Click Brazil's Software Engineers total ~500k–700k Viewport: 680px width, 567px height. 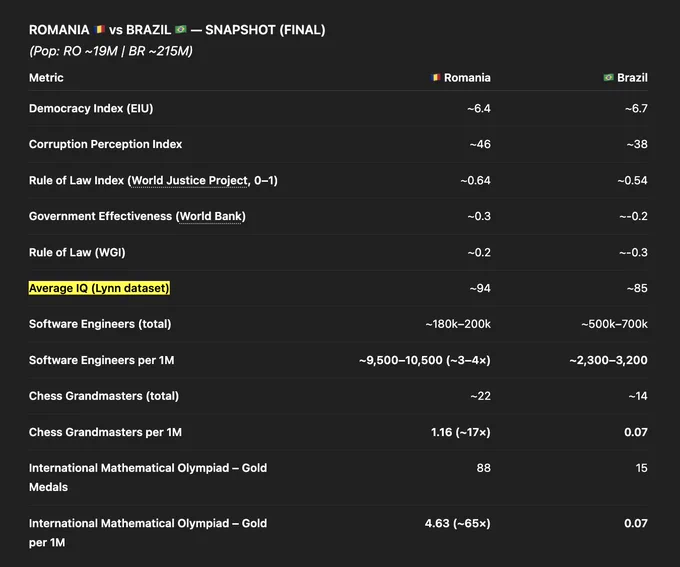(x=615, y=324)
